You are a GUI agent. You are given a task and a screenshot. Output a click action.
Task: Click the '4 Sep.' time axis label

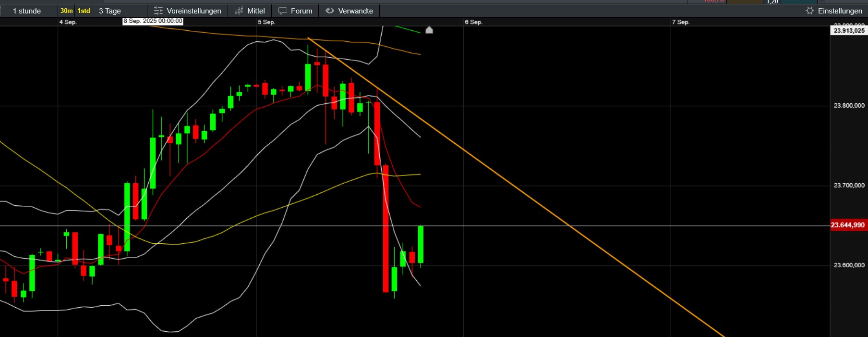pyautogui.click(x=68, y=22)
